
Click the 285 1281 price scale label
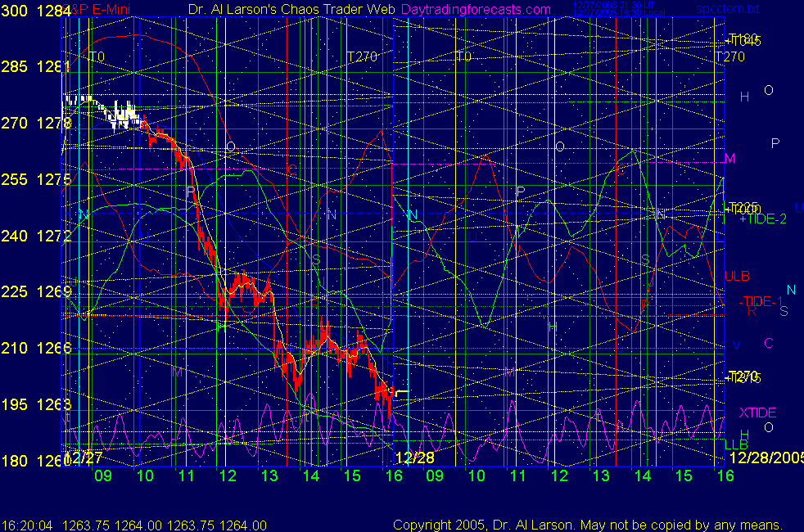35,66
